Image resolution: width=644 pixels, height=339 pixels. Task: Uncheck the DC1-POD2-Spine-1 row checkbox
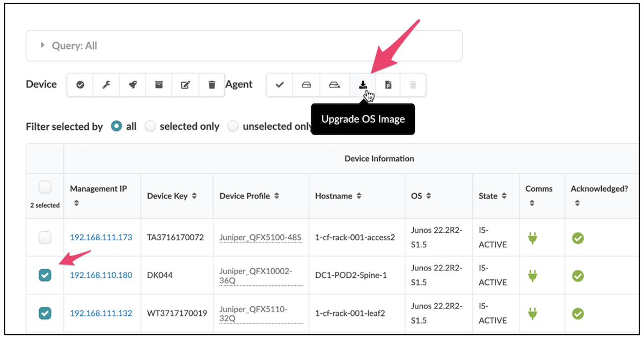(x=45, y=275)
